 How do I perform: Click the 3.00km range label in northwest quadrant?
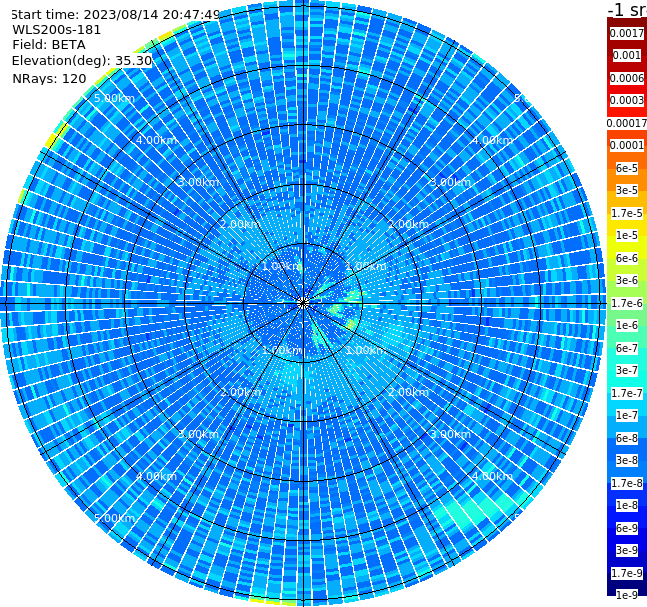pyautogui.click(x=198, y=182)
